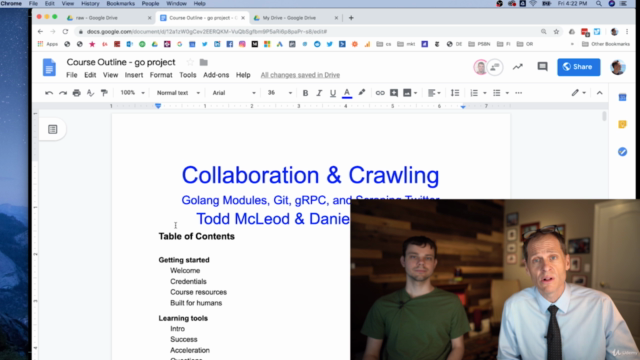This screenshot has height=360, width=640.
Task: Open the text color picker
Action: 347,93
